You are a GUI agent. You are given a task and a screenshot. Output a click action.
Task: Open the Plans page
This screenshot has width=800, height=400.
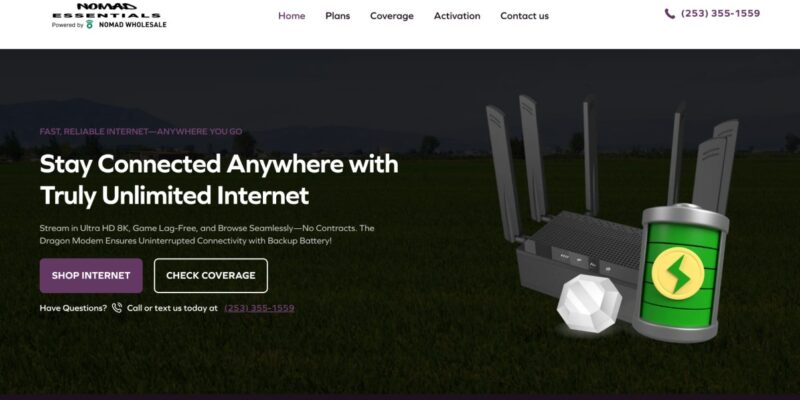coord(338,16)
